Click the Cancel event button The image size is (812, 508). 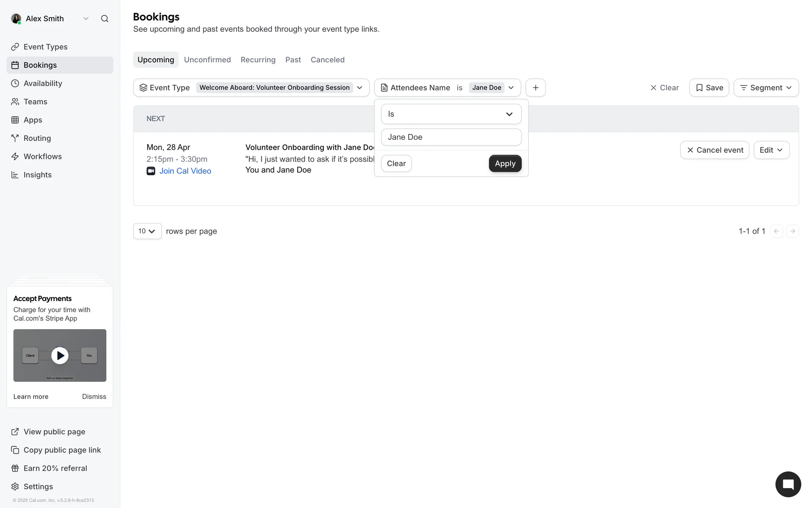[x=714, y=150]
